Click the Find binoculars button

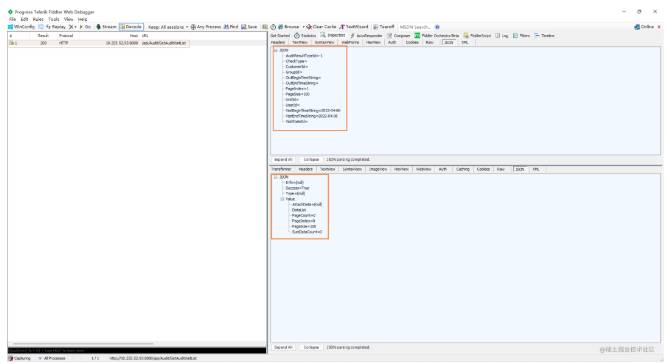pyautogui.click(x=231, y=27)
